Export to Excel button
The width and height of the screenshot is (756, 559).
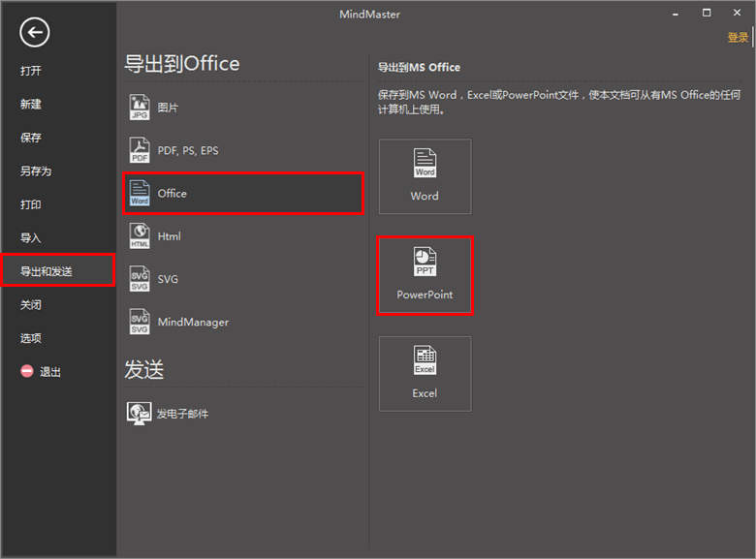425,374
